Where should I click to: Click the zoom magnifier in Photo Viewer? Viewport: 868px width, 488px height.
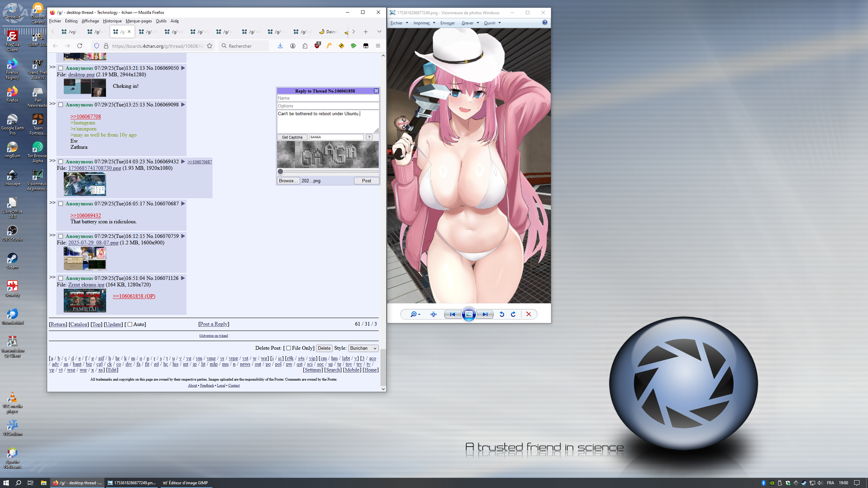[415, 314]
